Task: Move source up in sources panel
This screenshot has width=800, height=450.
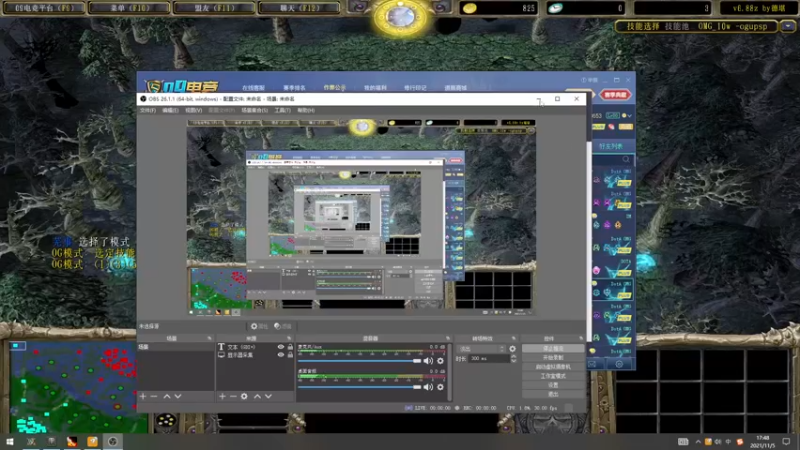Action: (257, 396)
